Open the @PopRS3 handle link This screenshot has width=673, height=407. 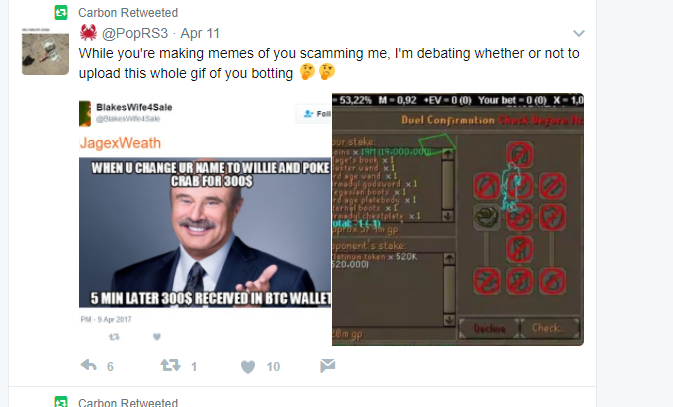(135, 33)
